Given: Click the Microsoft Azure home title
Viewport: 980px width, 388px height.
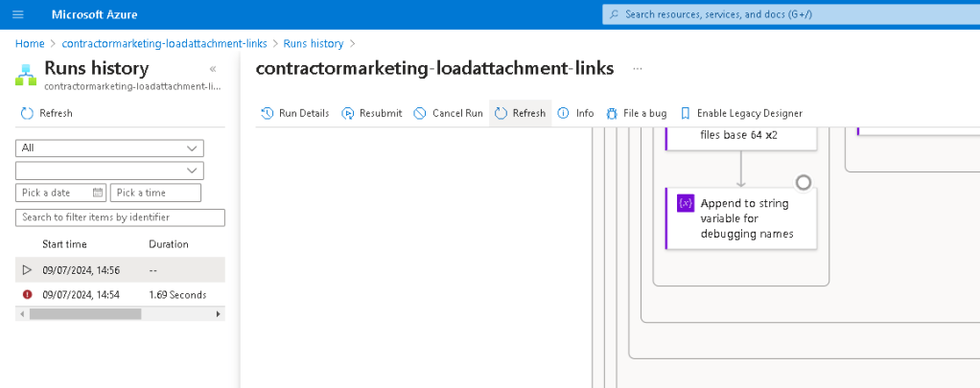Looking at the screenshot, I should (x=94, y=14).
